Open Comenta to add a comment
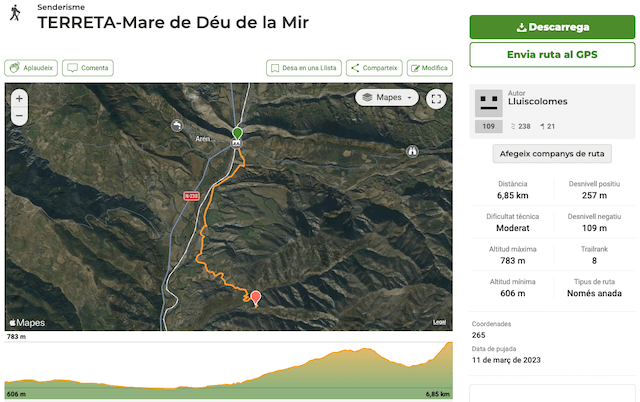The width and height of the screenshot is (640, 402). [88, 68]
